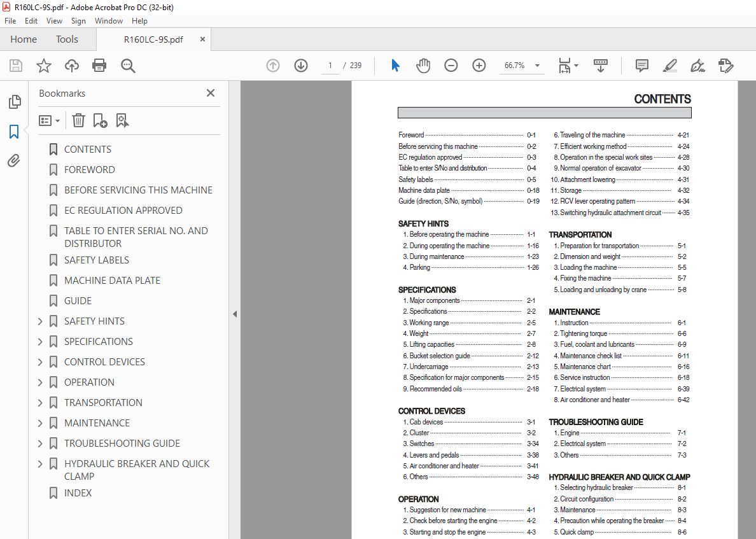
Task: Click 'Tightening torque' contents entry
Action: pyautogui.click(x=584, y=333)
